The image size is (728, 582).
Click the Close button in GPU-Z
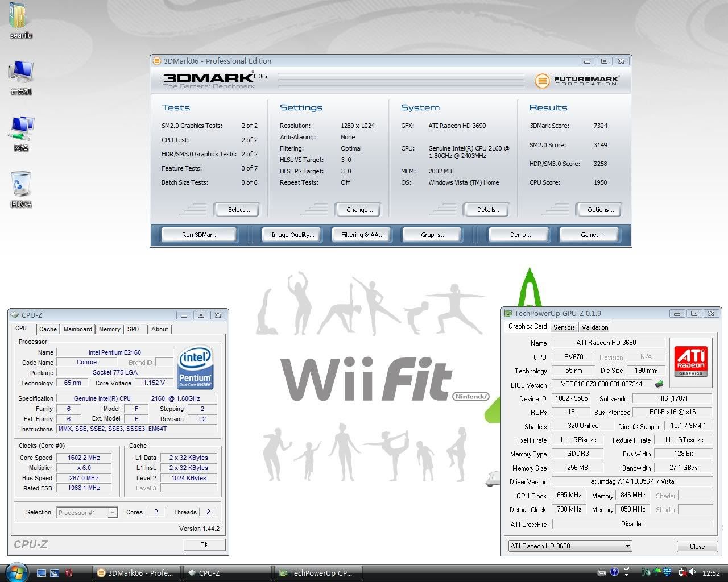point(697,546)
